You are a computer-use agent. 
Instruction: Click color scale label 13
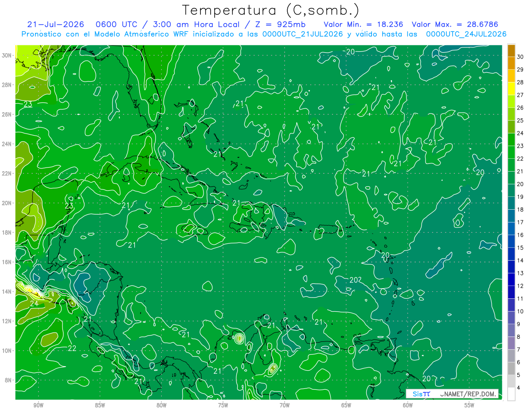click(x=520, y=273)
